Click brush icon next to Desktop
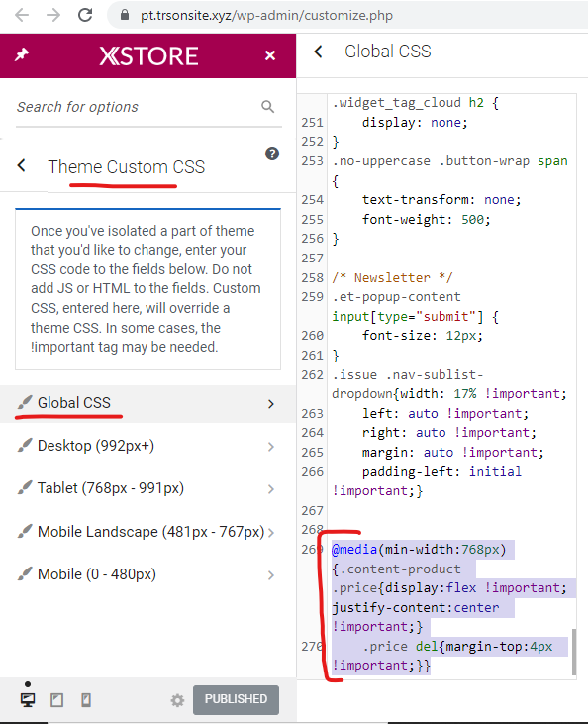 [x=25, y=446]
